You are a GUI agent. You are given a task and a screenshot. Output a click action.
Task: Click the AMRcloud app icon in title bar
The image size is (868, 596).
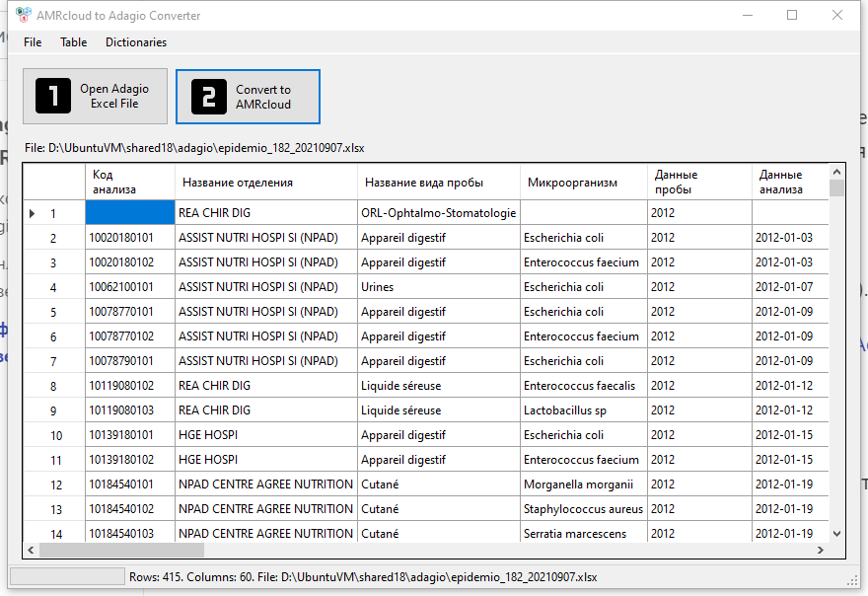24,15
